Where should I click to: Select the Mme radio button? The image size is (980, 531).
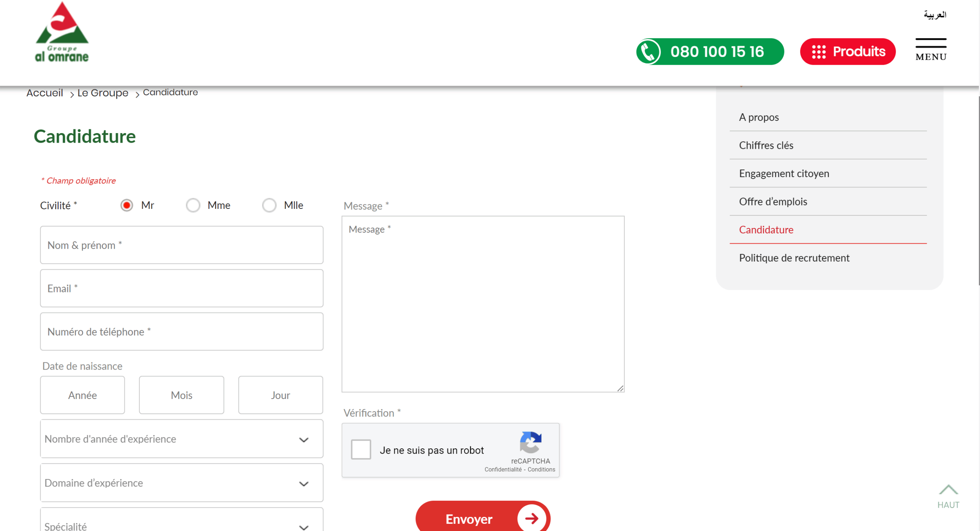[193, 205]
